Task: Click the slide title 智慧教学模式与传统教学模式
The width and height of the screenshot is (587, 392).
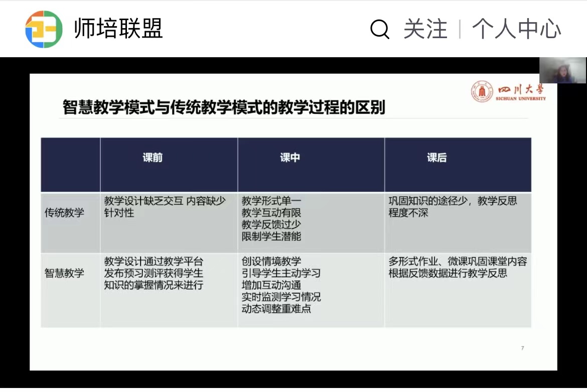Action: click(x=224, y=107)
